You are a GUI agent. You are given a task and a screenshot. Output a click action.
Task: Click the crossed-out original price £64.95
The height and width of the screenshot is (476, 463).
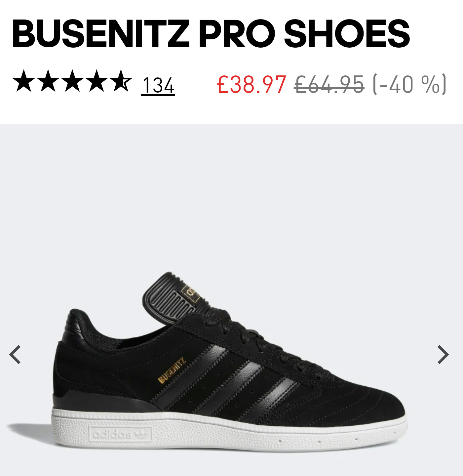click(x=329, y=84)
